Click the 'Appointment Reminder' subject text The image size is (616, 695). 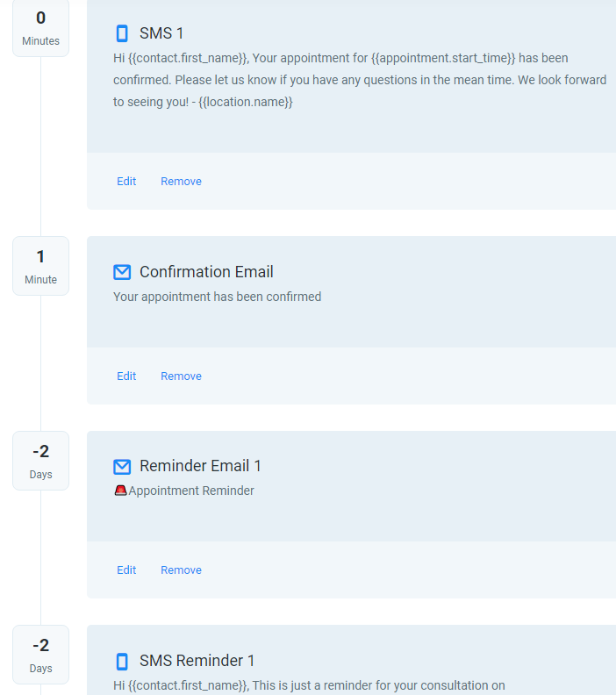pos(191,491)
